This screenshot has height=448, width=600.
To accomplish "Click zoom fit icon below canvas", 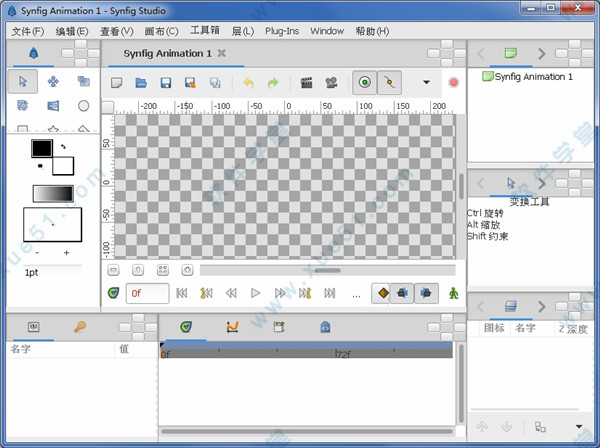I will pyautogui.click(x=163, y=270).
